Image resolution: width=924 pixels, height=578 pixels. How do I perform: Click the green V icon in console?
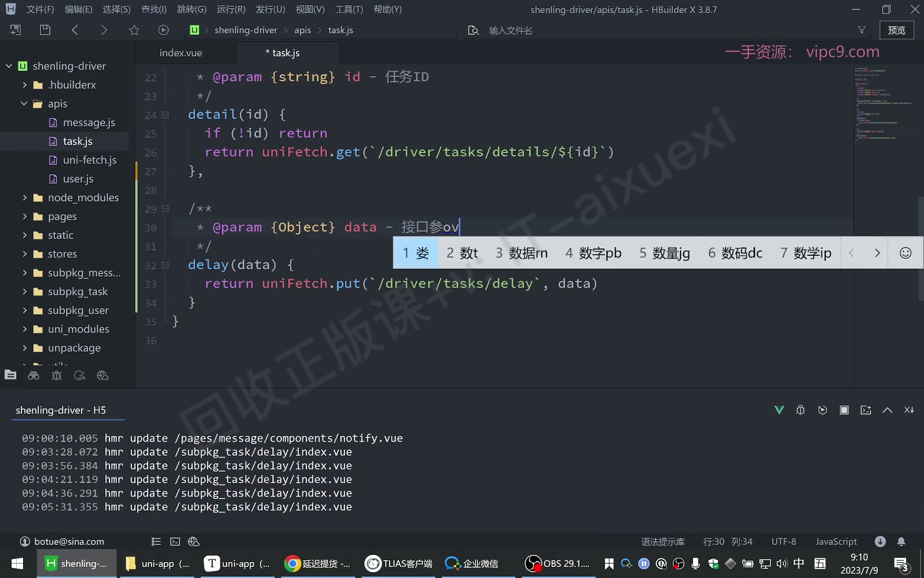(x=779, y=410)
